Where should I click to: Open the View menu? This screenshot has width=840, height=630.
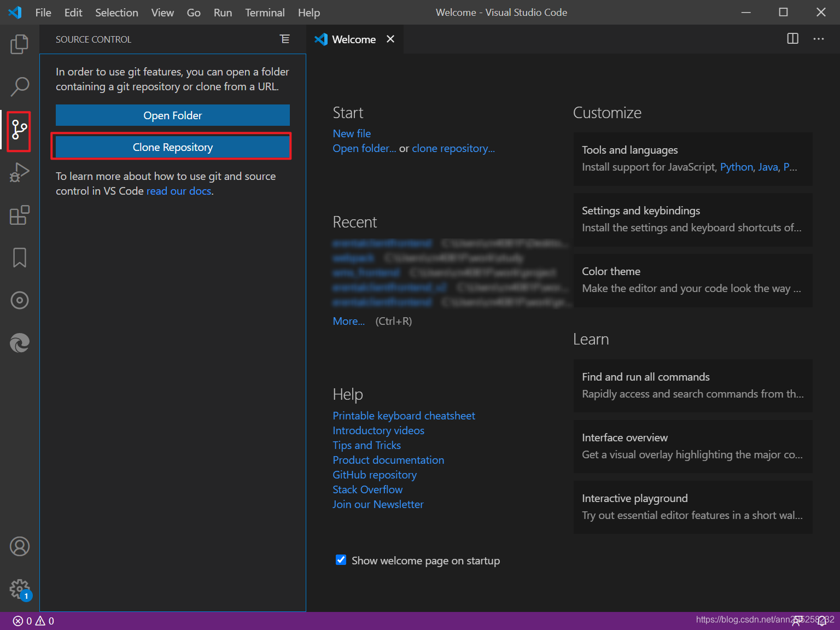click(162, 12)
